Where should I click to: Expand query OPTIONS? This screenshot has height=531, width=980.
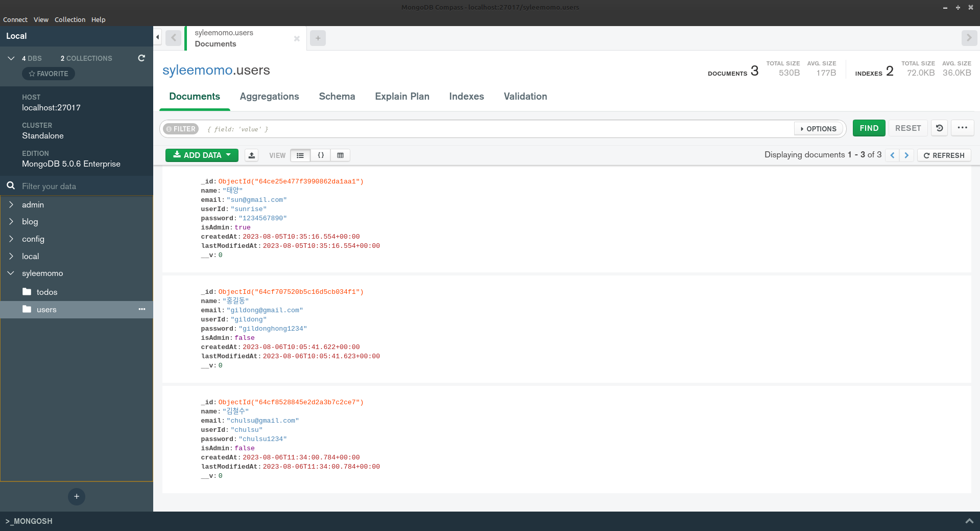point(819,129)
